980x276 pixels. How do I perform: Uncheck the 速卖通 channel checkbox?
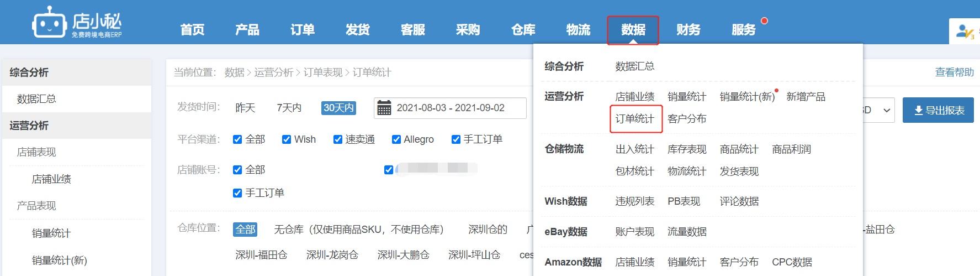(338, 139)
